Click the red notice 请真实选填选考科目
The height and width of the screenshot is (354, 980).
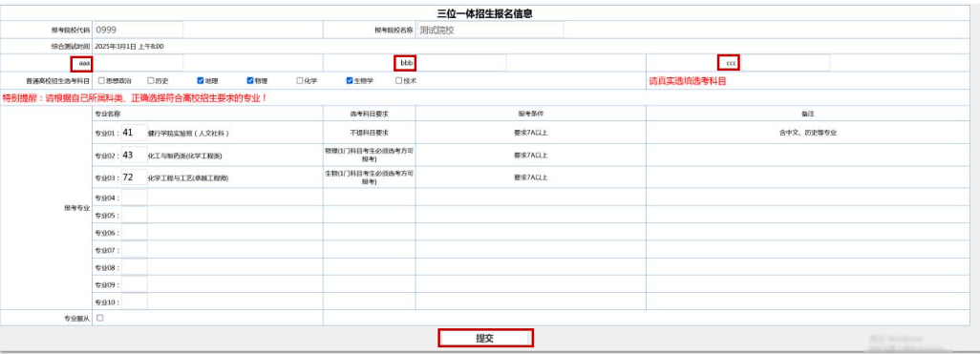[x=688, y=81]
